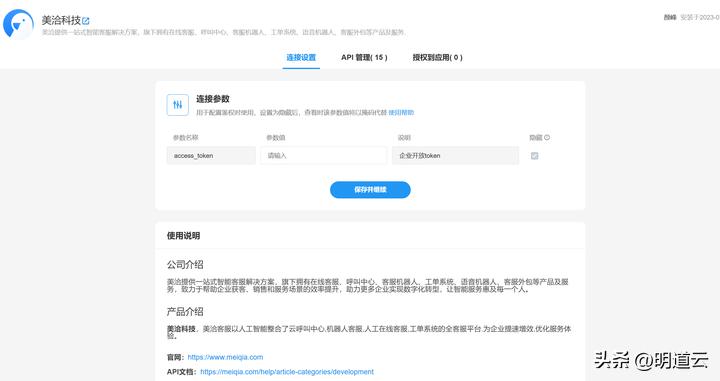Viewport: 720px width, 381px height.
Task: Switch to the 连接设置 tab
Action: click(301, 57)
